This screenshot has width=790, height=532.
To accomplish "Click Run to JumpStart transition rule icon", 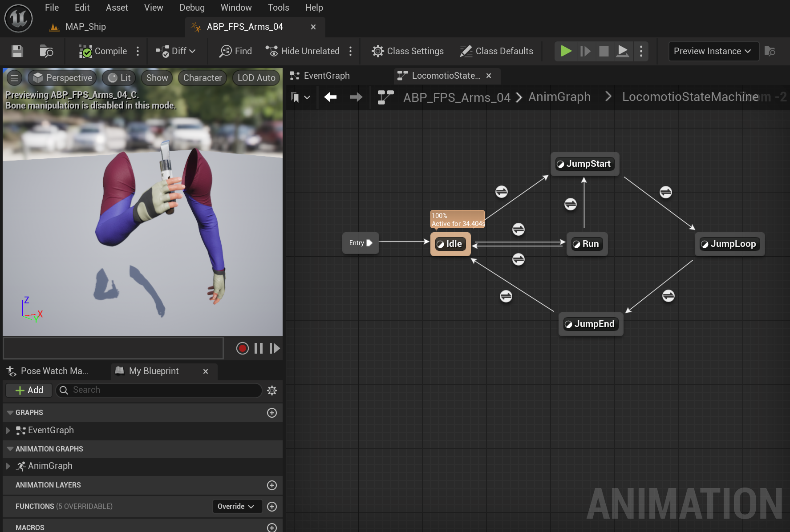I will 571,204.
